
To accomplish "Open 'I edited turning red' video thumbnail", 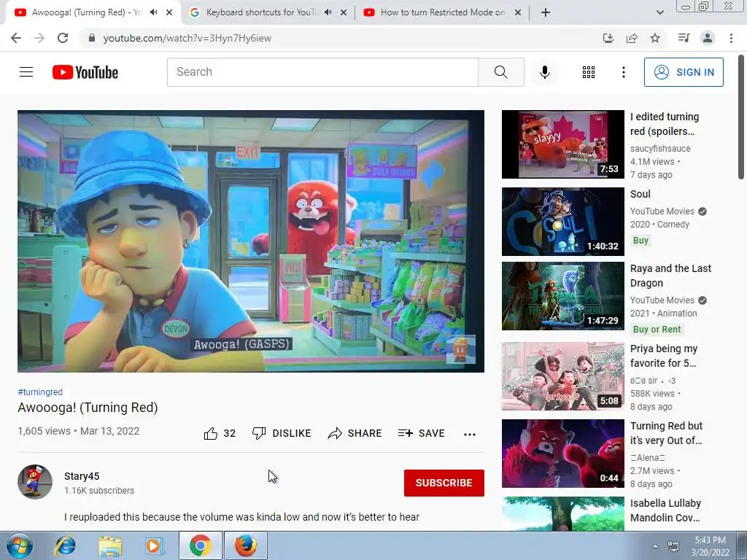I will pyautogui.click(x=562, y=144).
